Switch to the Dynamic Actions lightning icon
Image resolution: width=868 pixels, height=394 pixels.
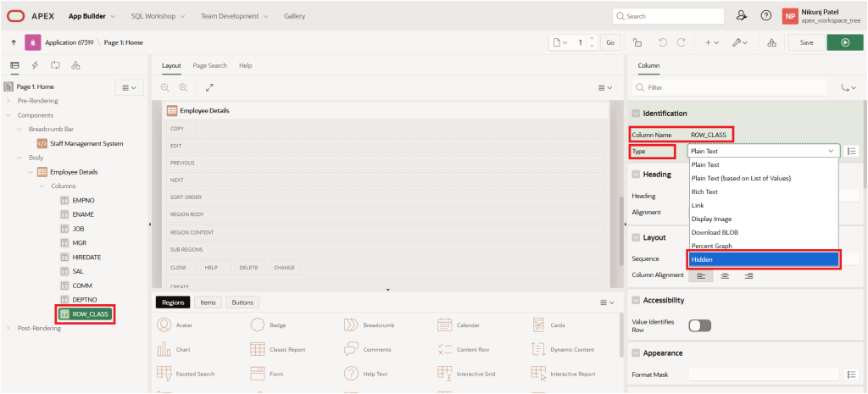click(35, 65)
